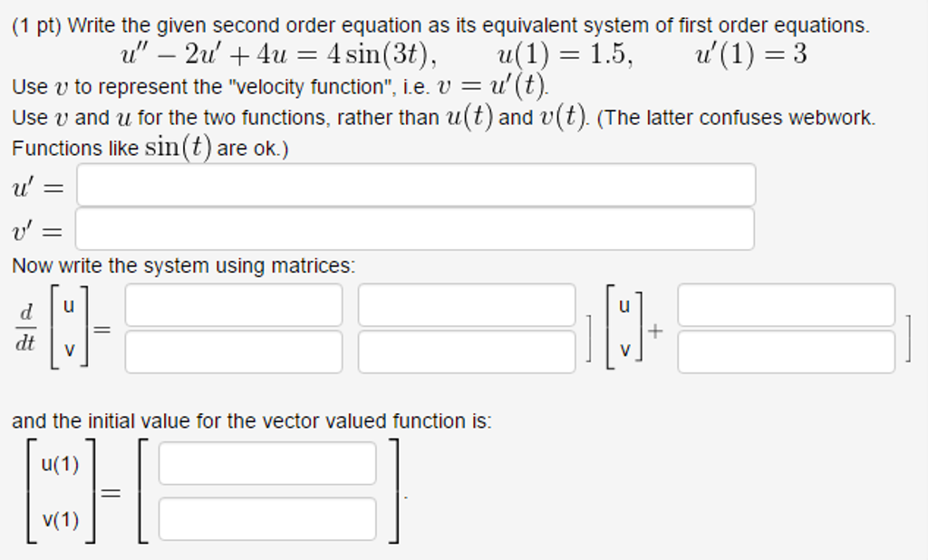Click the u(1) initial value box
The image size is (928, 560).
[x=267, y=463]
